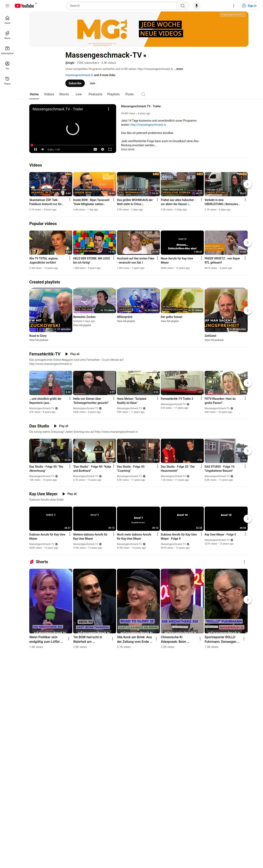View full podcast for ZeitGeist

214,340
